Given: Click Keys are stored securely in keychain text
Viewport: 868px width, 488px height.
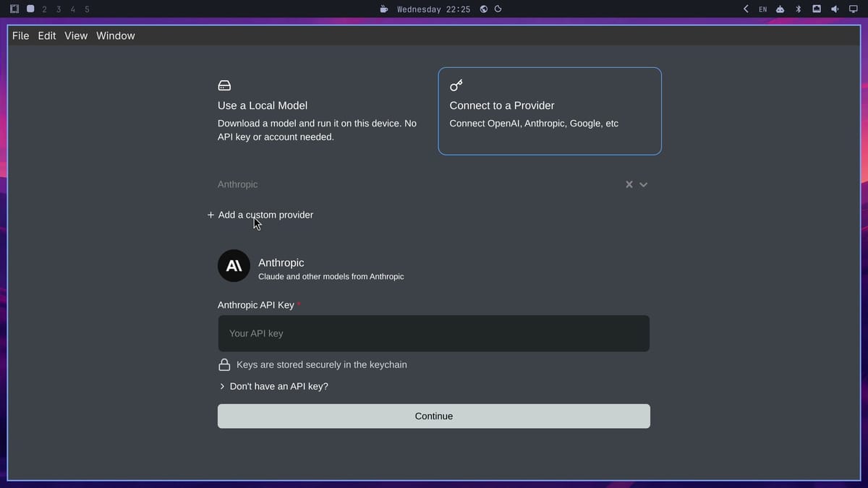Looking at the screenshot, I should (322, 364).
